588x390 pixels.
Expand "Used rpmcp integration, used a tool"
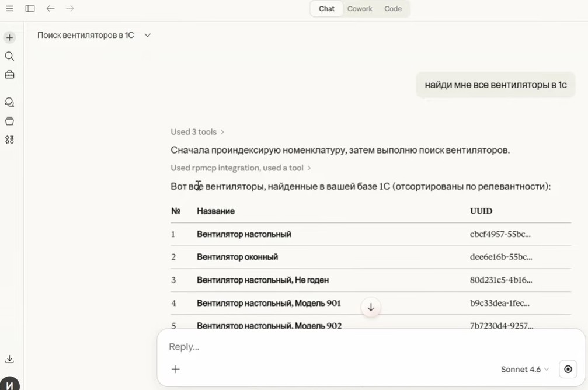click(241, 168)
